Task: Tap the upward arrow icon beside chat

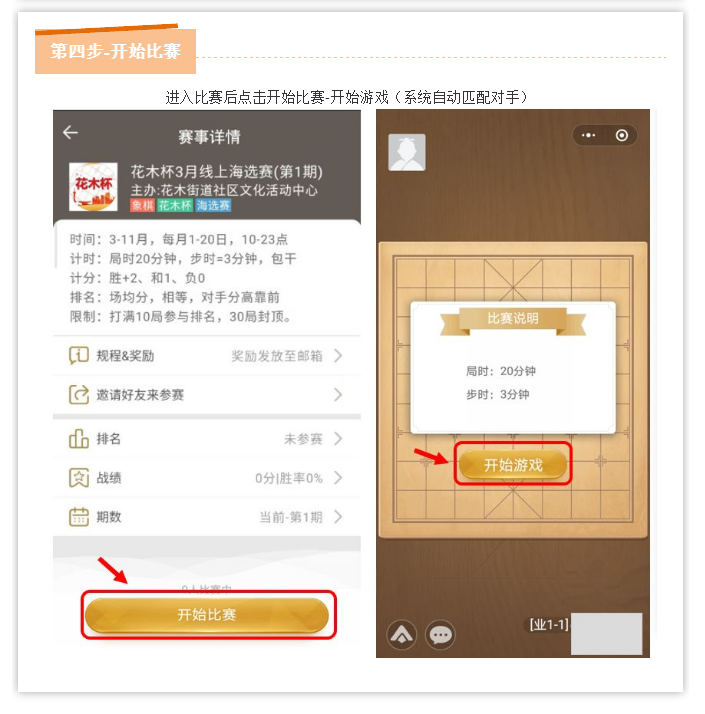Action: (401, 634)
